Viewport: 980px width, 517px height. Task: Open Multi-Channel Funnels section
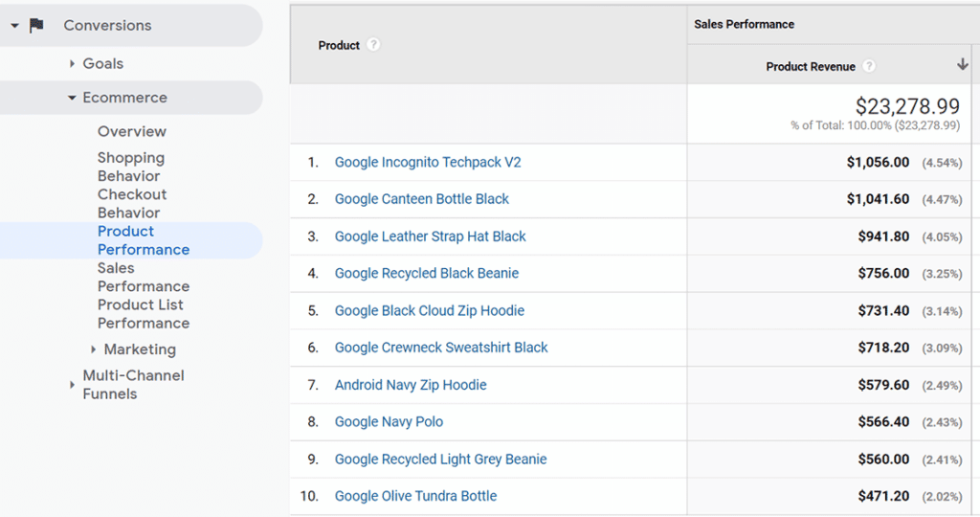133,385
